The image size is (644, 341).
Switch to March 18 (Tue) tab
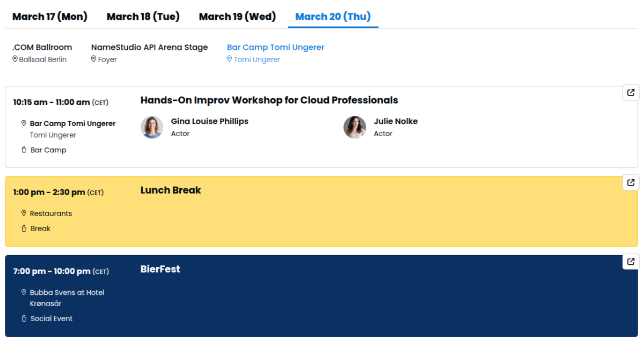coord(143,17)
